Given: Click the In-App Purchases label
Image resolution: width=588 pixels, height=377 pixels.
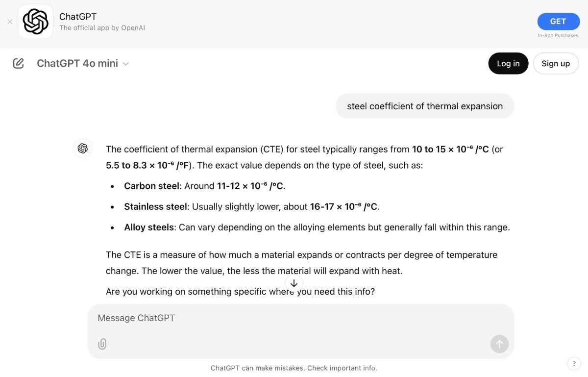Looking at the screenshot, I should 558,35.
